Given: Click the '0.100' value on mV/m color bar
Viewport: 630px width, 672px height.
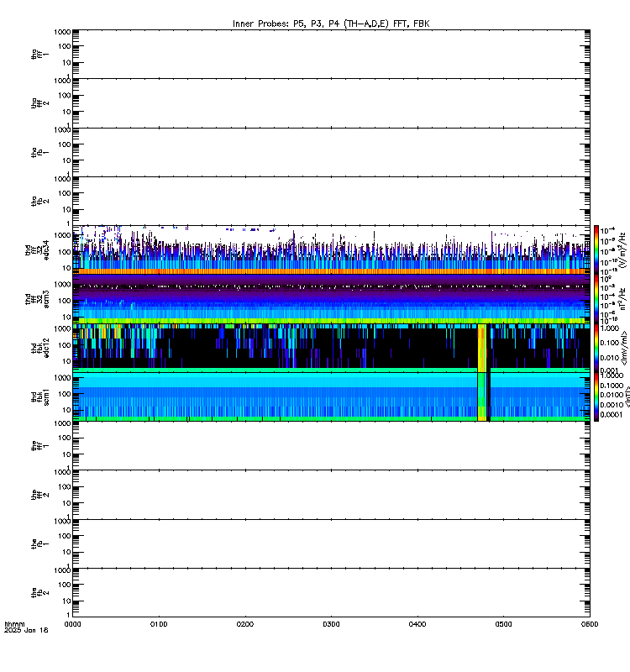Looking at the screenshot, I should point(610,343).
